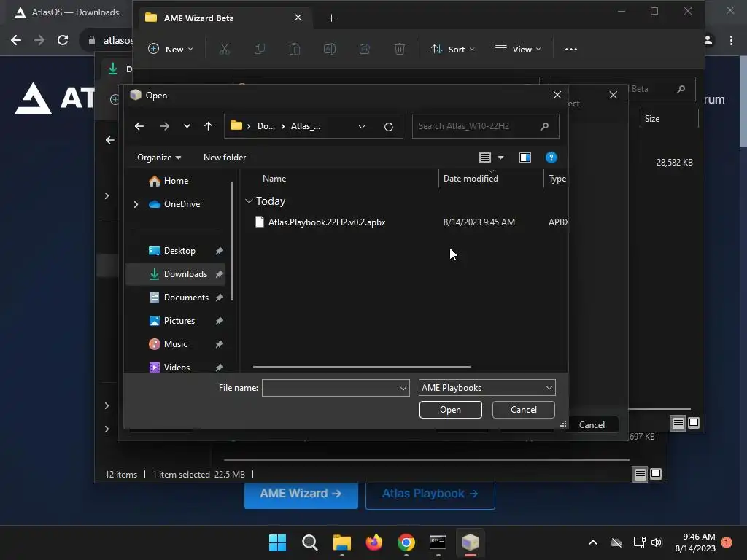
Task: Click the Rename icon in Explorer toolbar
Action: pos(330,49)
